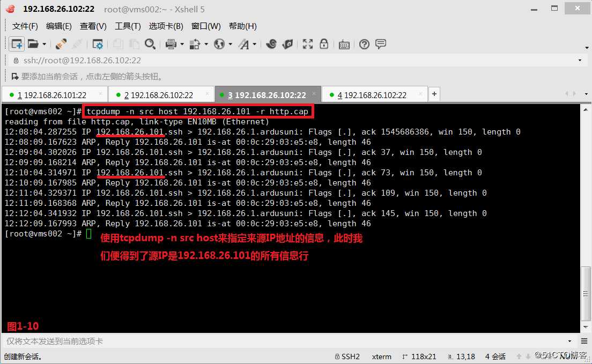Launch Xftp using its toolbar icon
Viewport: 592px width, 364px height.
coord(271,44)
